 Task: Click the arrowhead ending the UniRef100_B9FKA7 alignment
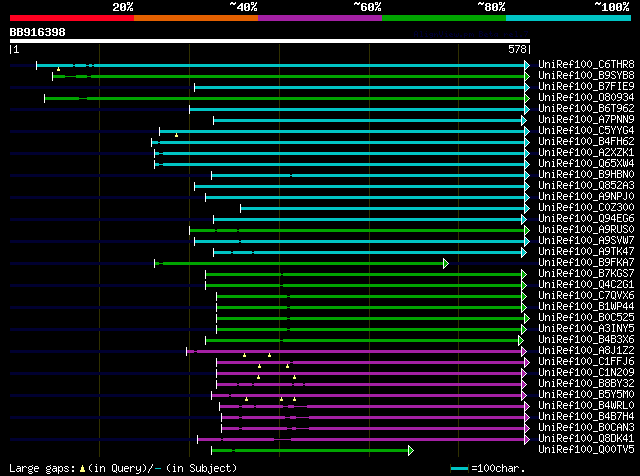coord(446,263)
